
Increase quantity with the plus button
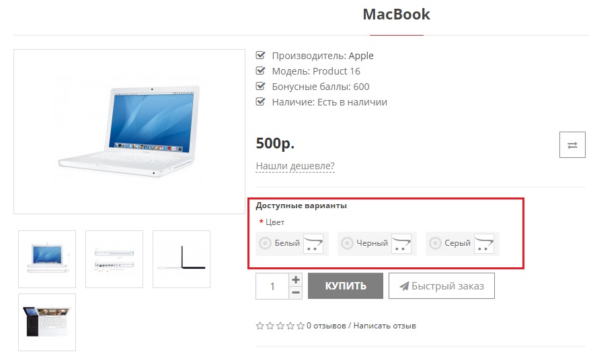296,279
